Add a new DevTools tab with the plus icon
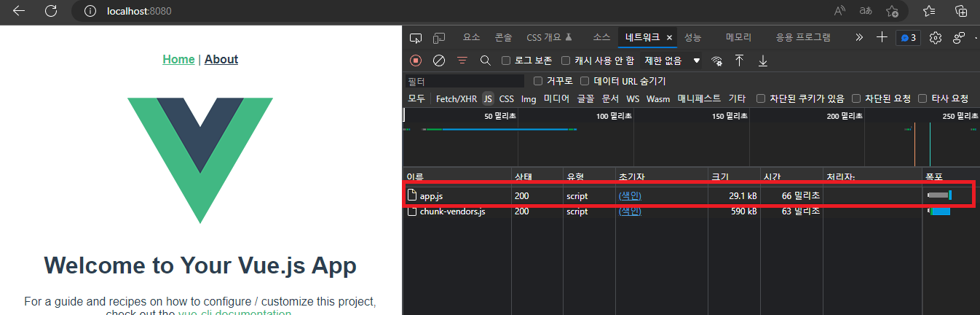 click(882, 37)
